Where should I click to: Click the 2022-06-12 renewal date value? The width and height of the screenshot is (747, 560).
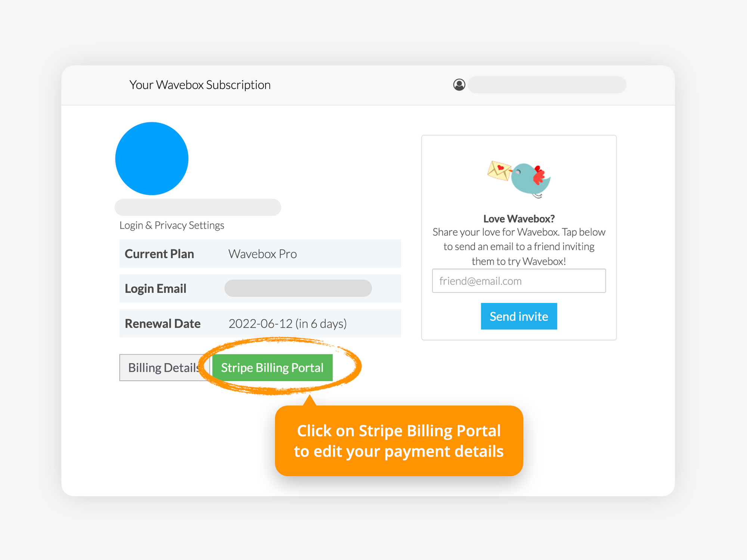pos(288,323)
